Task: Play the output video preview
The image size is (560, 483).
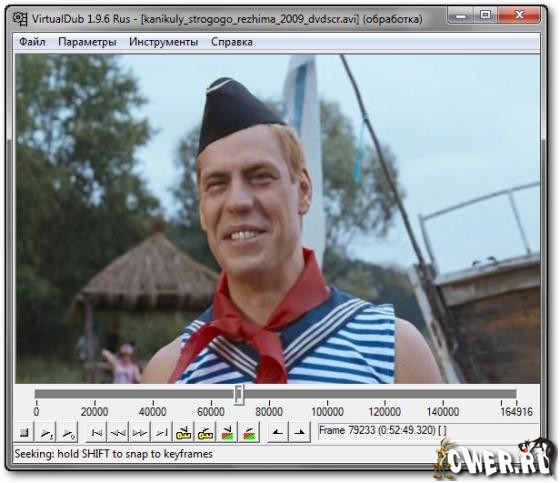Action: (x=68, y=433)
